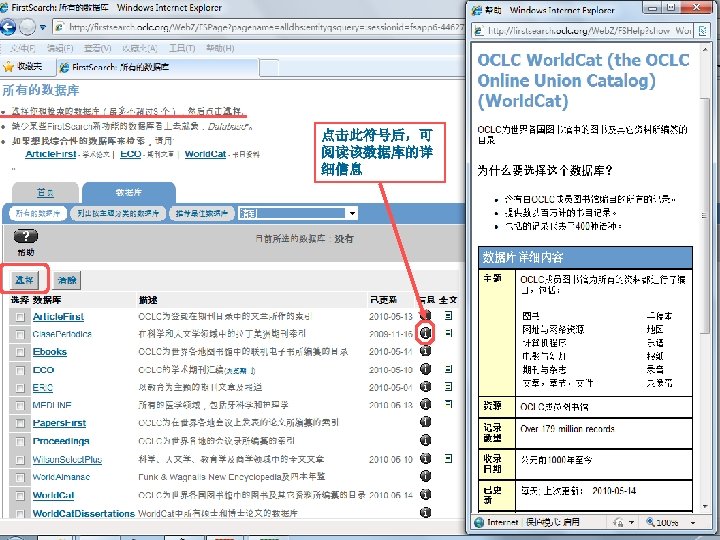Screen dimensions: 720x540
Task: Switch to the home tab beside the database tab
Action: (x=45, y=192)
